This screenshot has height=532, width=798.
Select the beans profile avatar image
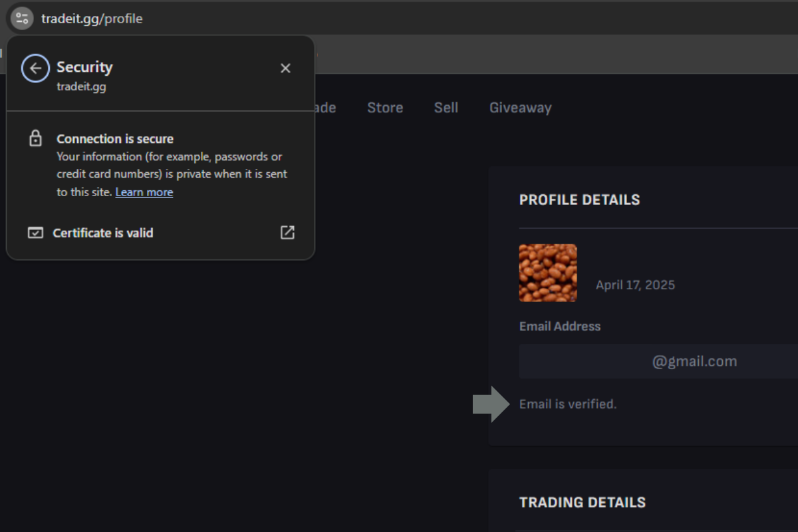(x=547, y=273)
